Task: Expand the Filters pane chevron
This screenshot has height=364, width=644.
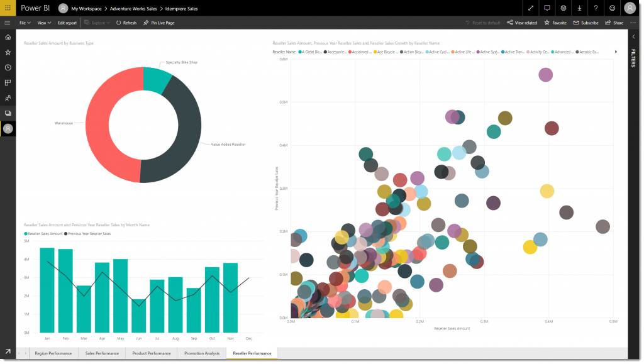Action: pos(633,37)
